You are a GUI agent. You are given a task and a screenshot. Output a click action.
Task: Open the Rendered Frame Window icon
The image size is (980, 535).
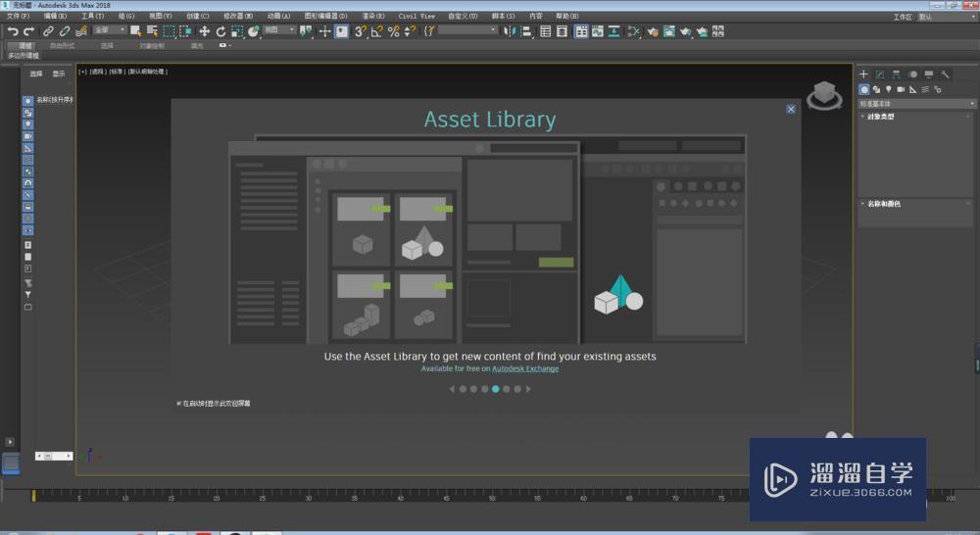tap(668, 31)
